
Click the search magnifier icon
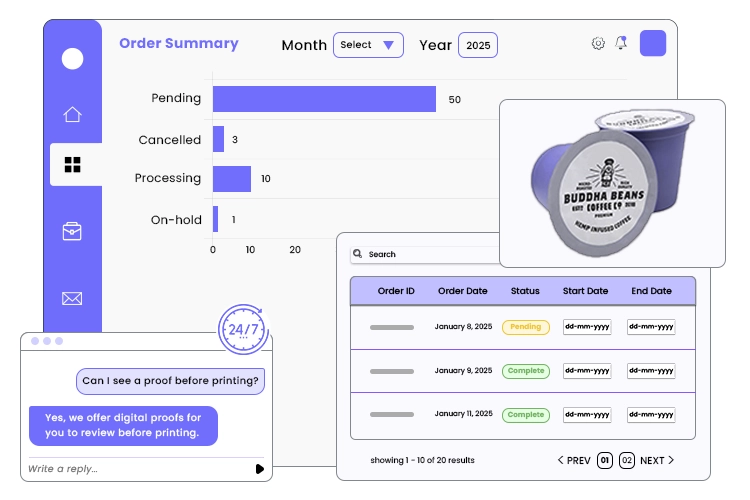(357, 254)
